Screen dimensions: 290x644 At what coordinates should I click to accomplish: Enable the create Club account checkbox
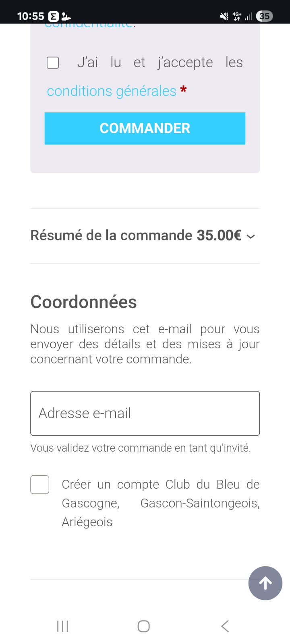point(40,485)
